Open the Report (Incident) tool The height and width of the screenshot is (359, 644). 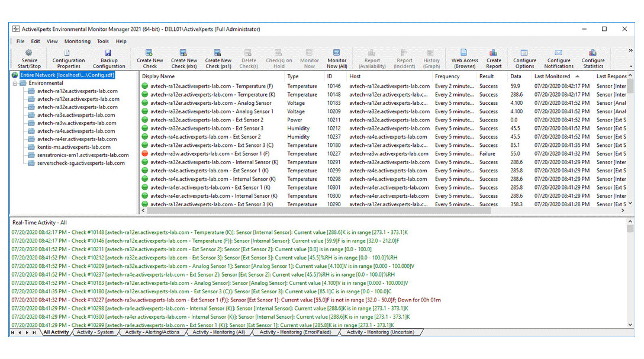[x=404, y=59]
